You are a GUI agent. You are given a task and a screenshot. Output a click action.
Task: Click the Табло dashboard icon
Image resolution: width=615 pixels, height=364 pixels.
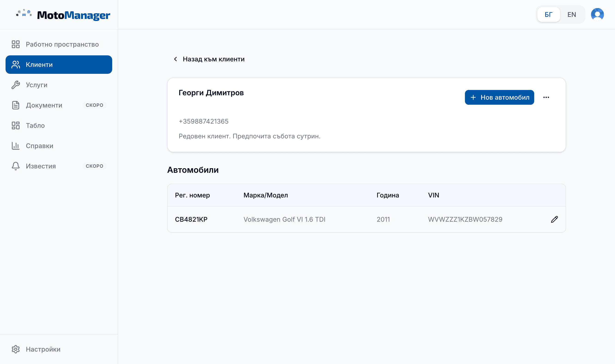tap(16, 125)
